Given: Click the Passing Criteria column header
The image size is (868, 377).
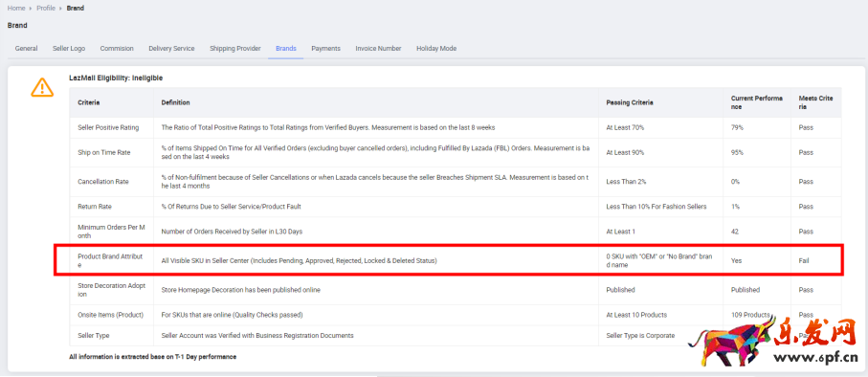Looking at the screenshot, I should click(x=630, y=103).
